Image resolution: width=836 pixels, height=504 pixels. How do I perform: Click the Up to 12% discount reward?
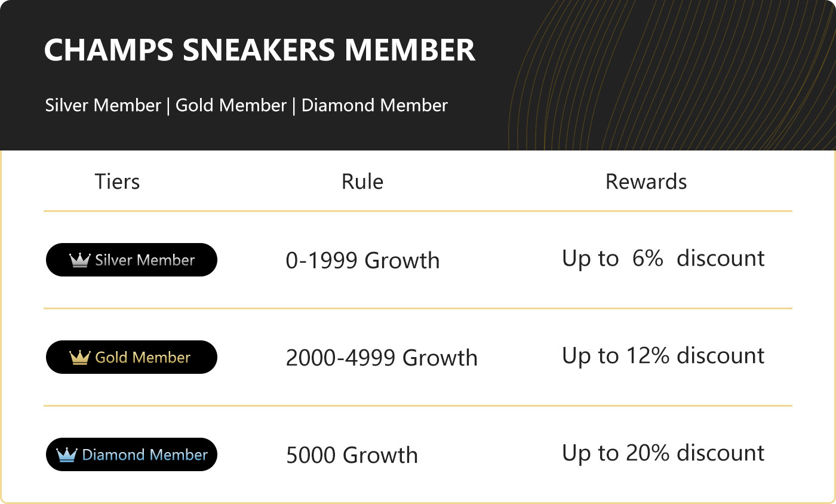(x=663, y=356)
